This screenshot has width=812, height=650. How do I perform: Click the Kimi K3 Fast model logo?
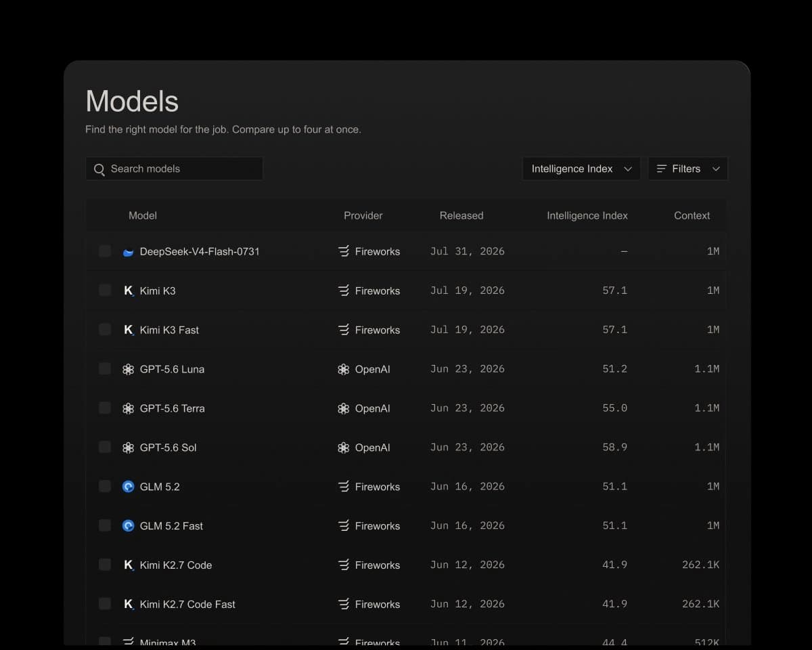click(x=128, y=330)
